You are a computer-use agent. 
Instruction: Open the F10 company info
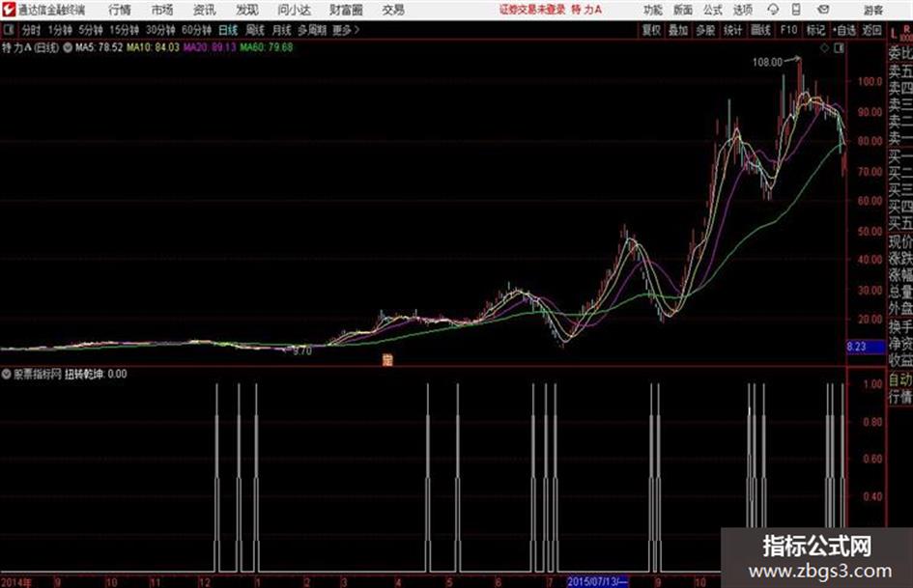[x=789, y=30]
